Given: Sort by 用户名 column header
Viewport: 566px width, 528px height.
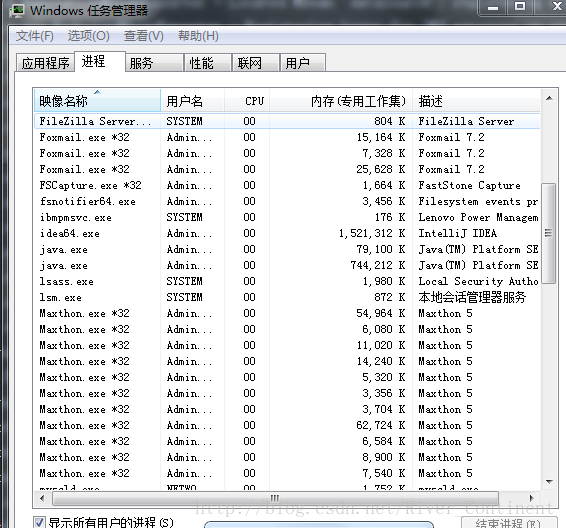Looking at the screenshot, I should coord(192,101).
